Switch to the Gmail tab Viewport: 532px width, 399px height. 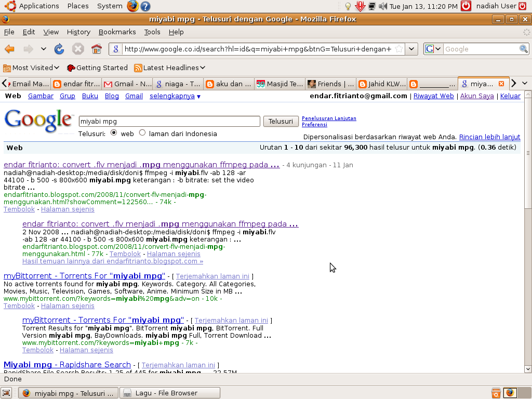pyautogui.click(x=127, y=84)
